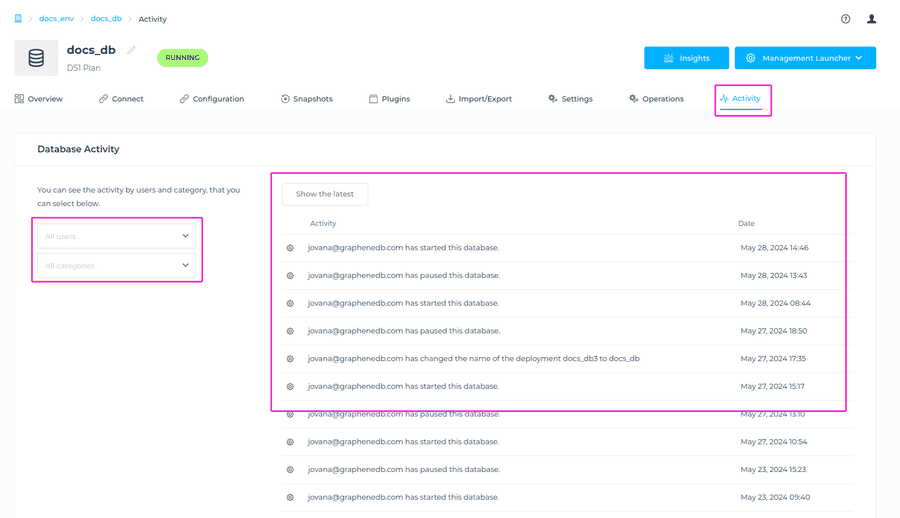The image size is (900, 518).
Task: Click the RUNNING status badge
Action: (182, 58)
